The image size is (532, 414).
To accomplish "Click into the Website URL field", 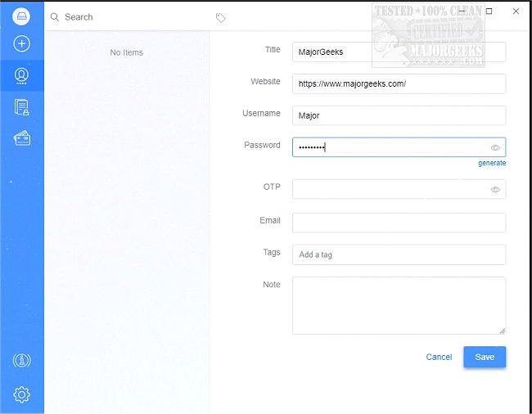I will [x=399, y=83].
